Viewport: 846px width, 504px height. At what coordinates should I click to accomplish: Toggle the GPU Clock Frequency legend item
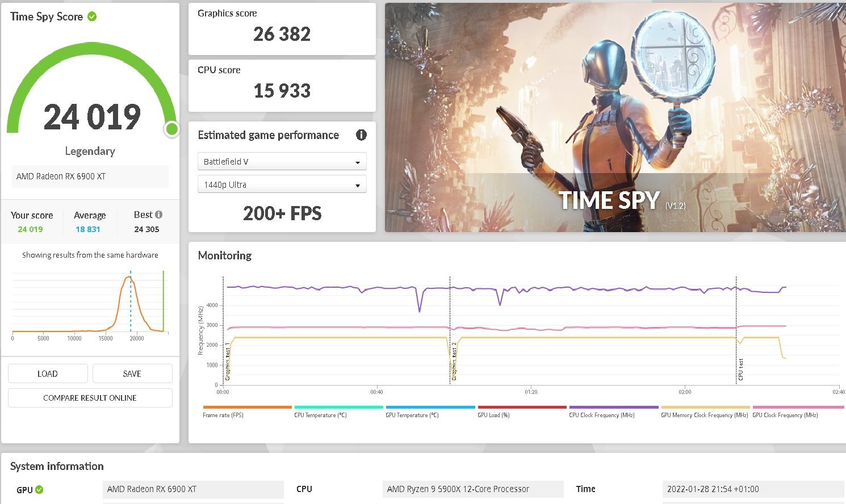coord(785,415)
